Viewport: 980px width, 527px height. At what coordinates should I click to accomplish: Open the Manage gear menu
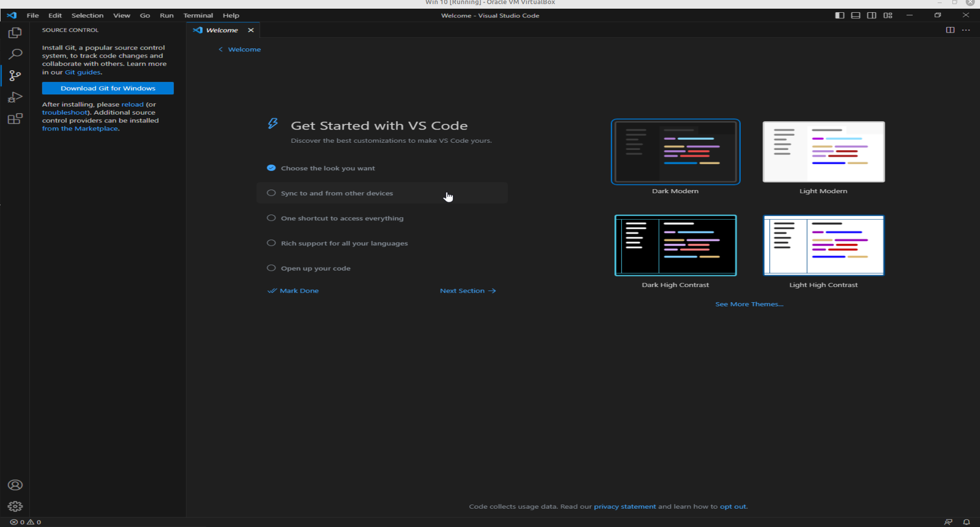tap(15, 506)
